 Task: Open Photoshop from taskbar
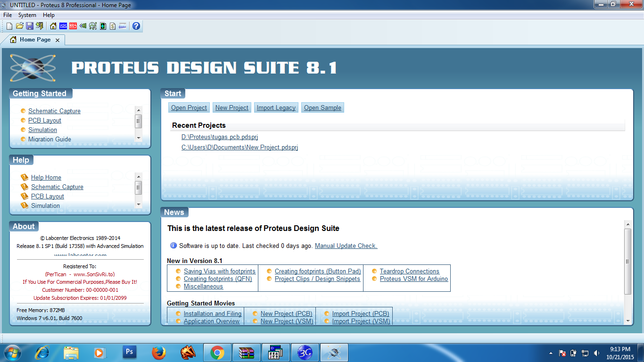click(129, 353)
